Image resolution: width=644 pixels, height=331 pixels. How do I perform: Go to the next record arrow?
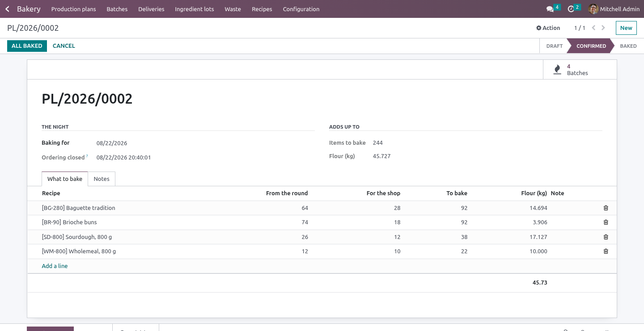click(x=603, y=28)
